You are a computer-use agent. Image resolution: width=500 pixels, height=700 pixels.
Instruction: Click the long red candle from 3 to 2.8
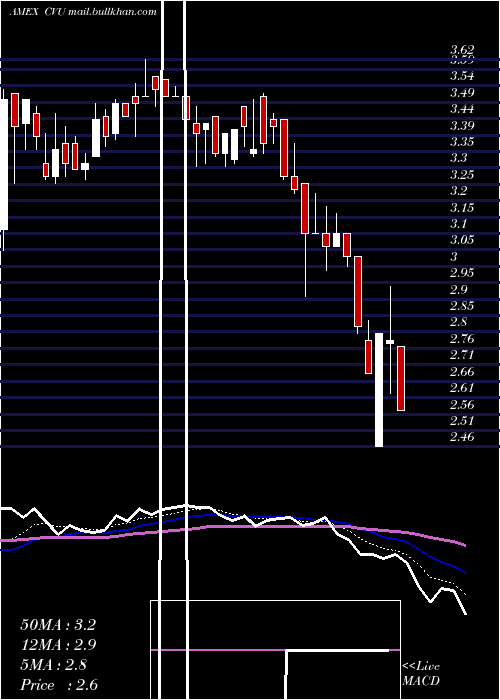[358, 292]
